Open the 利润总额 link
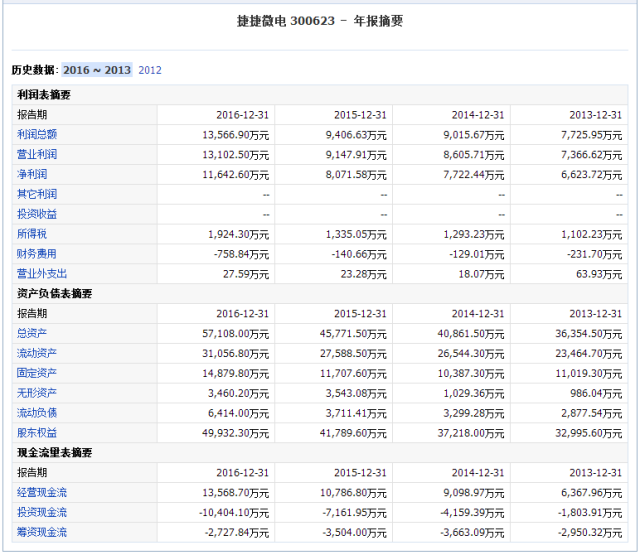640x555 pixels. coord(37,134)
